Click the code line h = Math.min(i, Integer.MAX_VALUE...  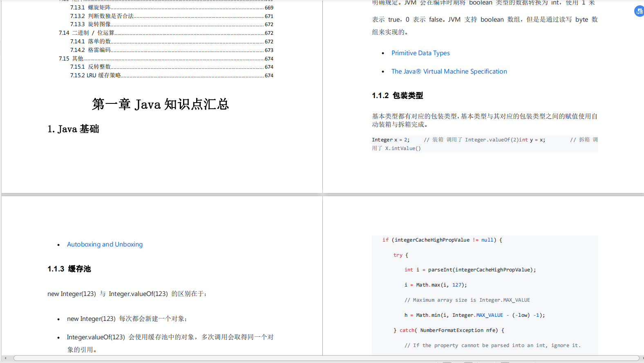click(x=474, y=315)
